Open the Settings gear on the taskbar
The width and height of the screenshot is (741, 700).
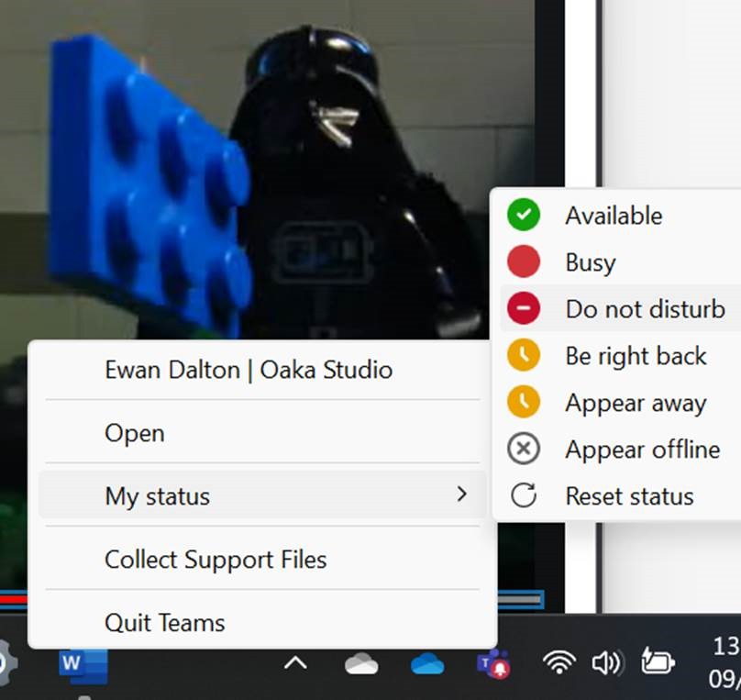6,662
